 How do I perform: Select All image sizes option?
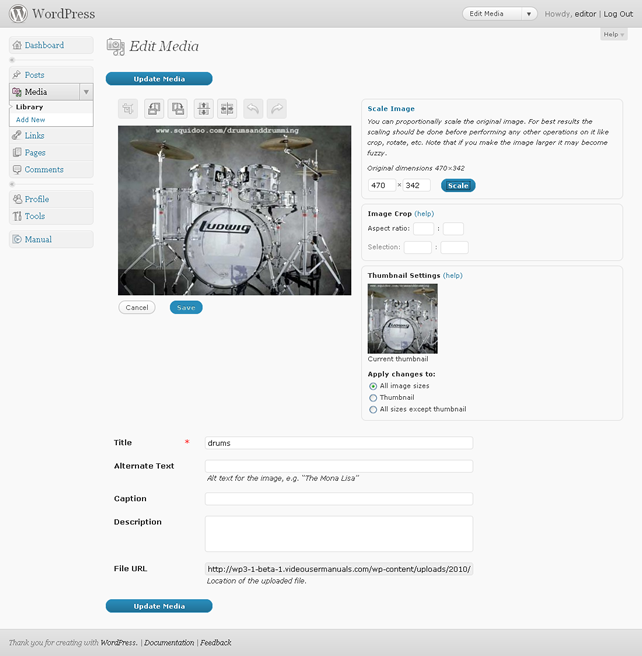pos(373,386)
